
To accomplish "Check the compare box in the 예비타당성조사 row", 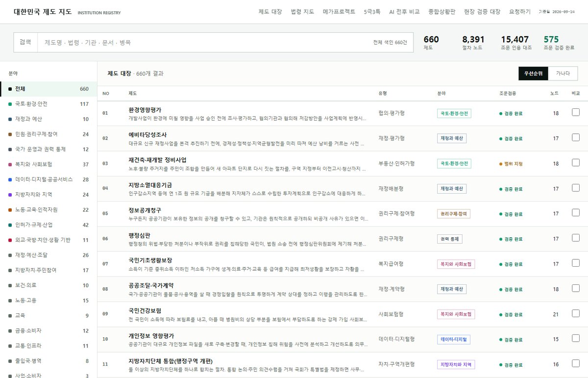I will pyautogui.click(x=576, y=137).
